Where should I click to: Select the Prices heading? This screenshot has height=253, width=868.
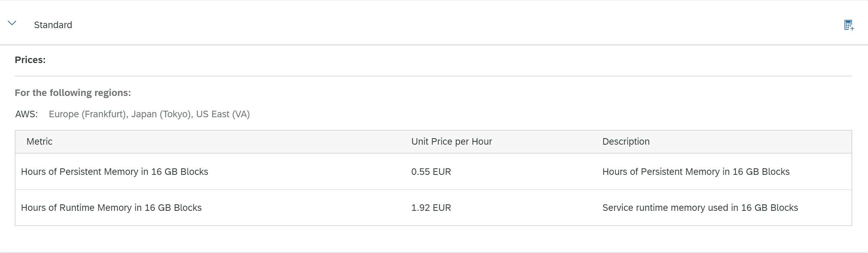pyautogui.click(x=30, y=60)
